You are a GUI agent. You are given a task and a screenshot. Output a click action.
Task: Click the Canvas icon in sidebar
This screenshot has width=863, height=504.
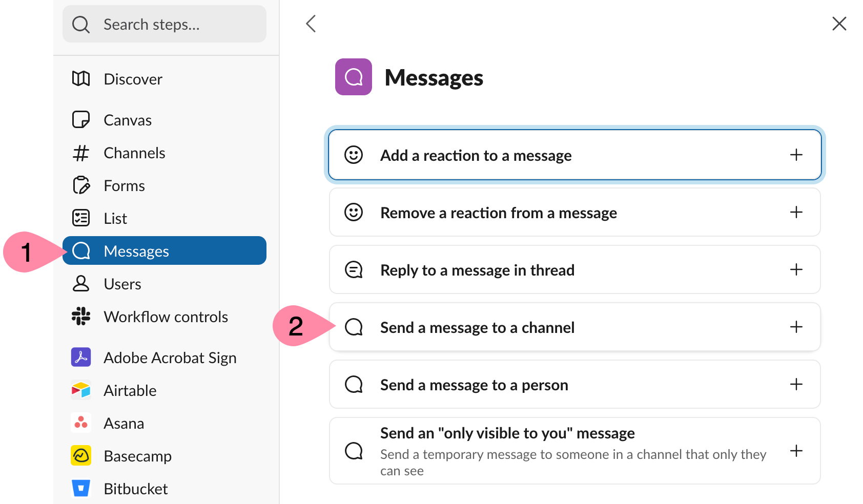[81, 120]
